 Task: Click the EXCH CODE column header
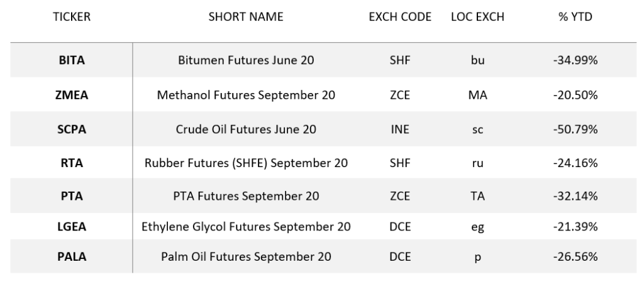(400, 17)
